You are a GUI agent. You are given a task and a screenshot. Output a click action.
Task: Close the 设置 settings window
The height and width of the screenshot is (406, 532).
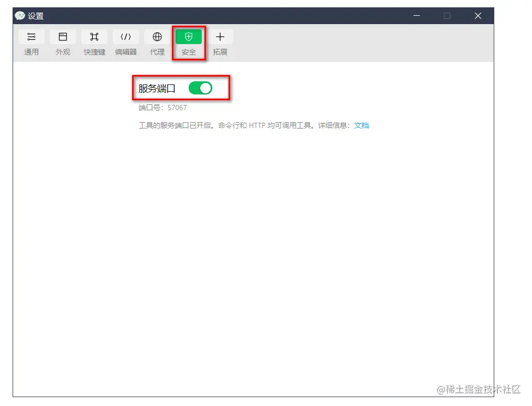pos(477,16)
